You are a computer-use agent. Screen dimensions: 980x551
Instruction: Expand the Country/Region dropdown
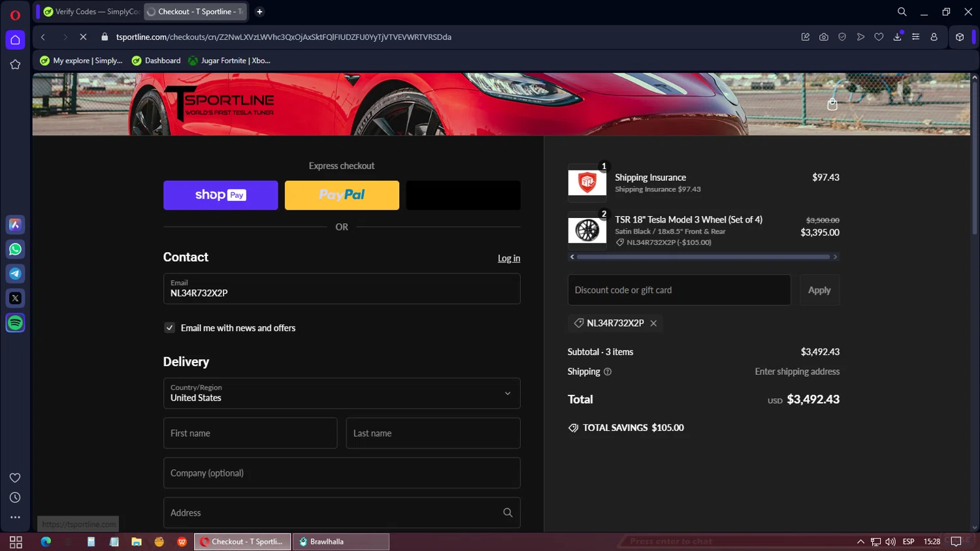tap(342, 393)
